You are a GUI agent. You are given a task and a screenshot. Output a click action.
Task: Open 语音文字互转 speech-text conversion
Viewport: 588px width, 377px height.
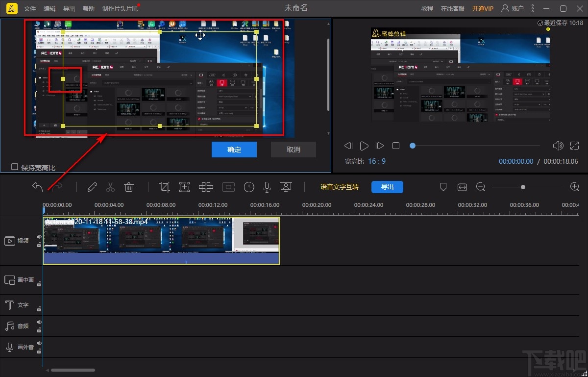tap(340, 187)
